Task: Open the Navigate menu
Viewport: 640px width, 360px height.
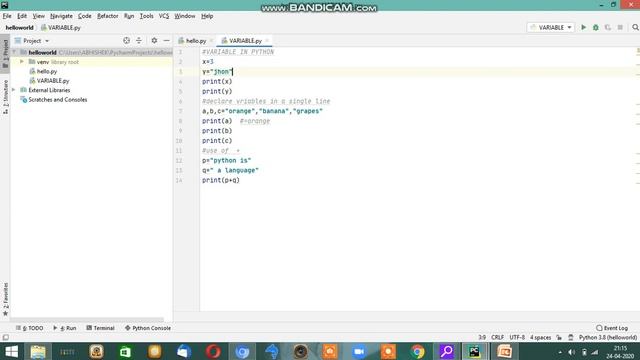Action: click(x=61, y=16)
